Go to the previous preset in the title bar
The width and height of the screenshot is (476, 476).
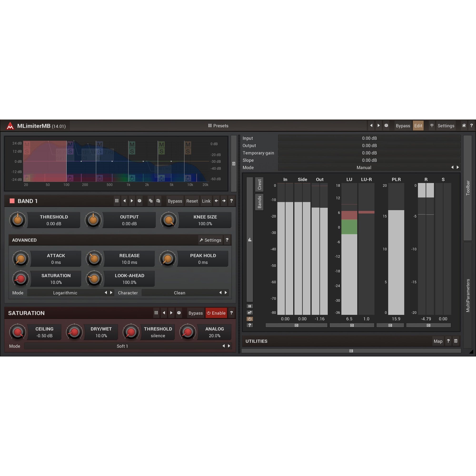[371, 126]
